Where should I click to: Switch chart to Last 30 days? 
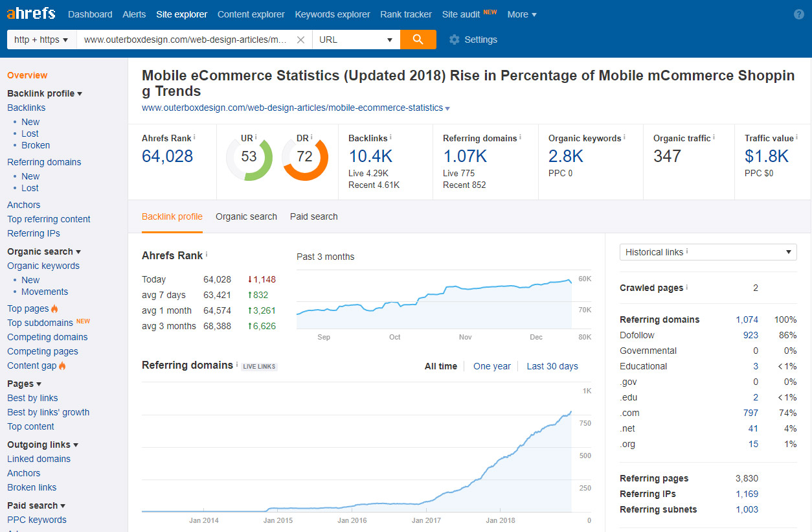pyautogui.click(x=552, y=366)
